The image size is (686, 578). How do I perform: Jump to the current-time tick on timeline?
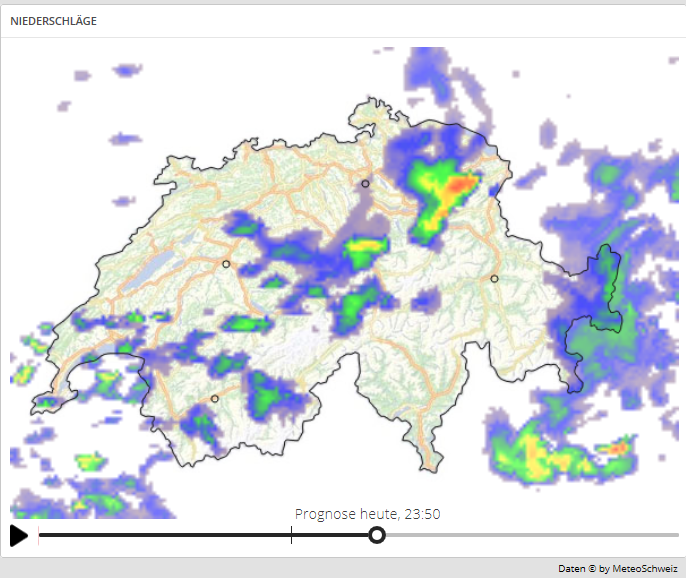click(x=291, y=535)
